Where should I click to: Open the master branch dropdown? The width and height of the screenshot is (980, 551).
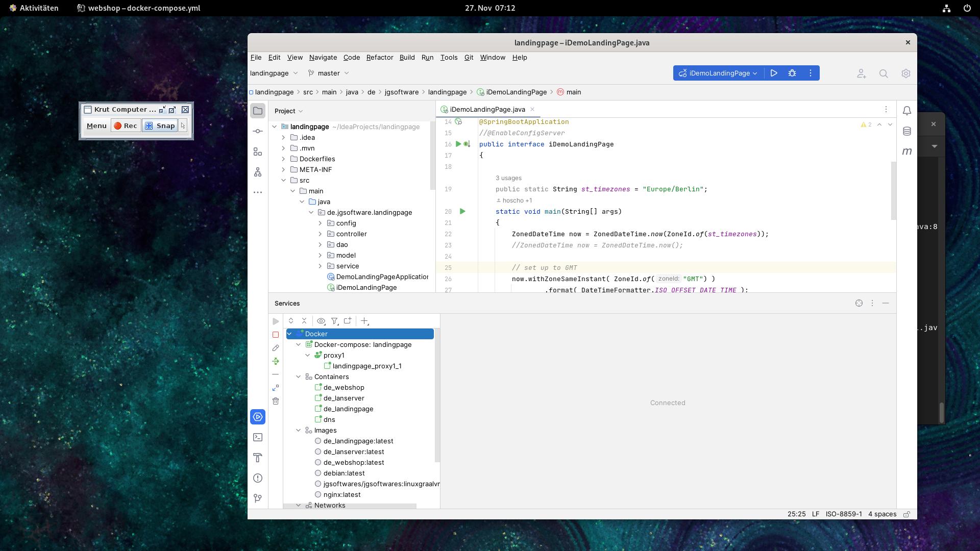(329, 73)
